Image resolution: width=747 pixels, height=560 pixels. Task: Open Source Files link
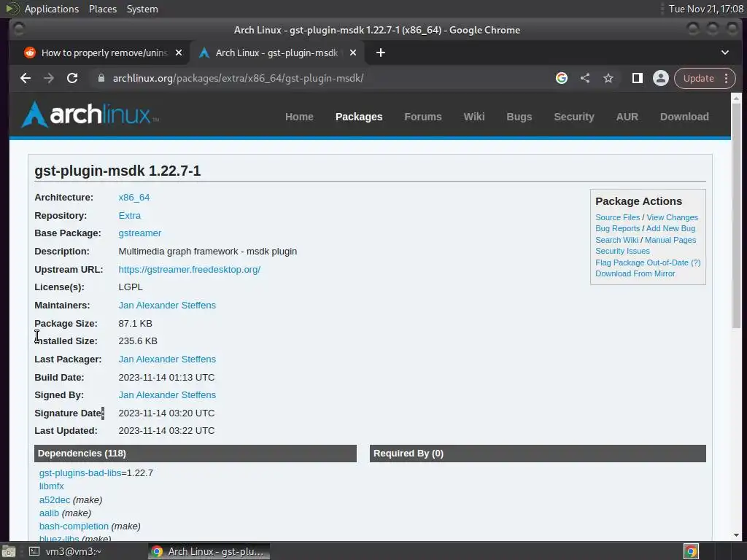(x=617, y=217)
